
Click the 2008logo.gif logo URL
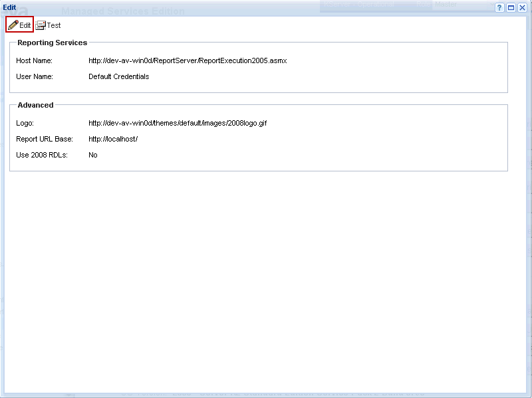[x=178, y=123]
